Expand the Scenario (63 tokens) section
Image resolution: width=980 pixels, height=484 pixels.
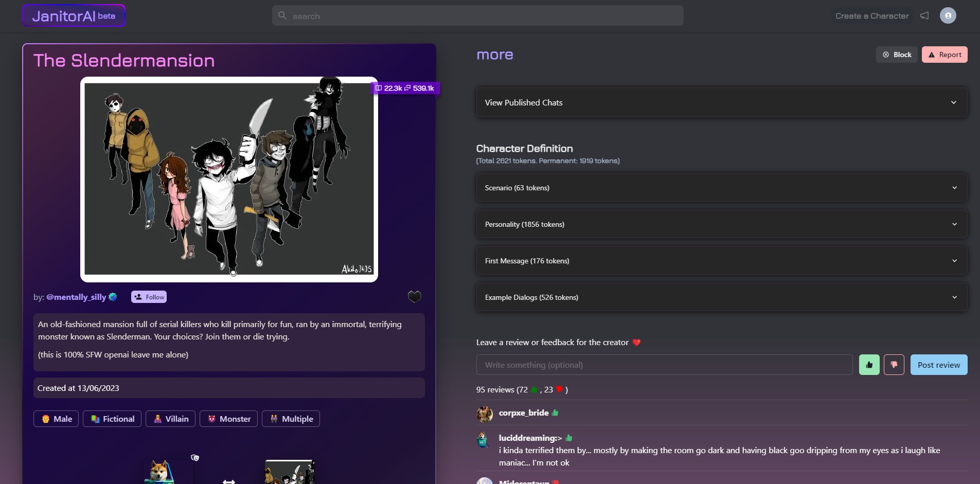722,188
